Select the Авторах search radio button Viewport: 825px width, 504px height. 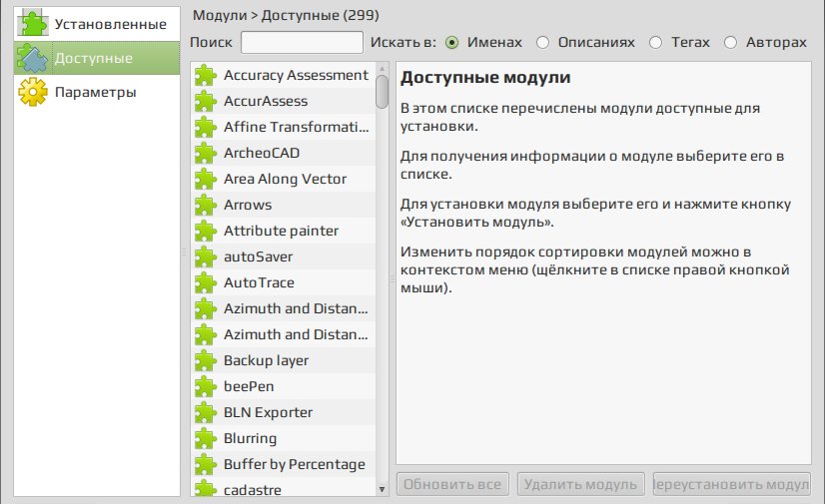730,43
